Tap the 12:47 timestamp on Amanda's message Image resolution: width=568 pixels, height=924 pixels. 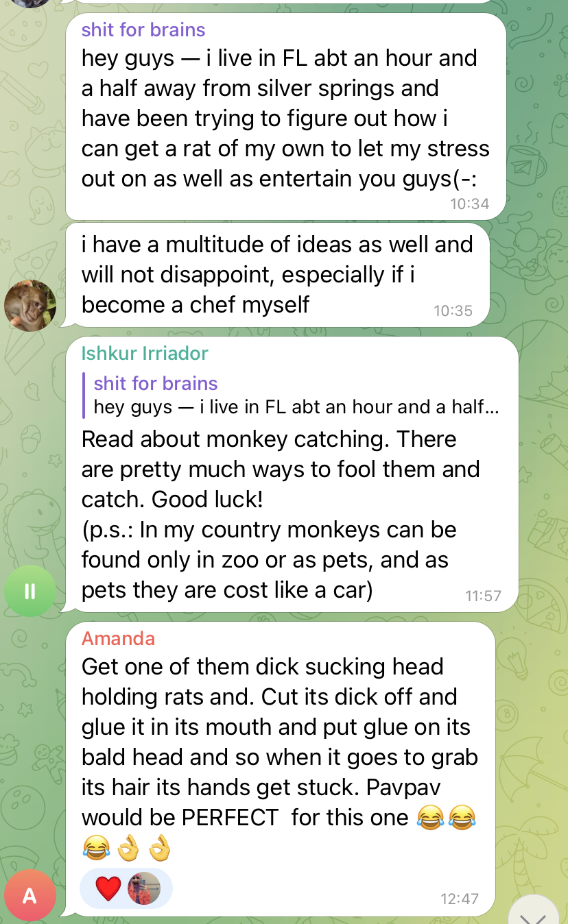pos(459,899)
